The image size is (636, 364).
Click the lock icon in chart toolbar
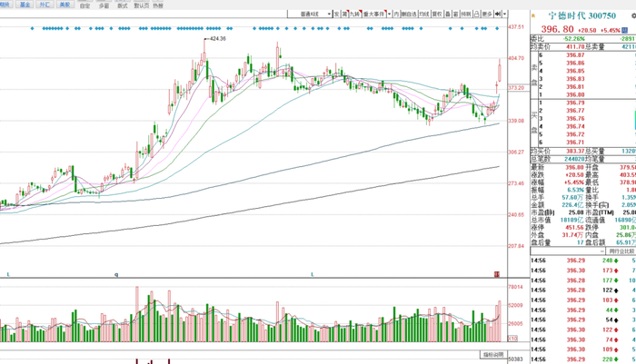pyautogui.click(x=477, y=15)
